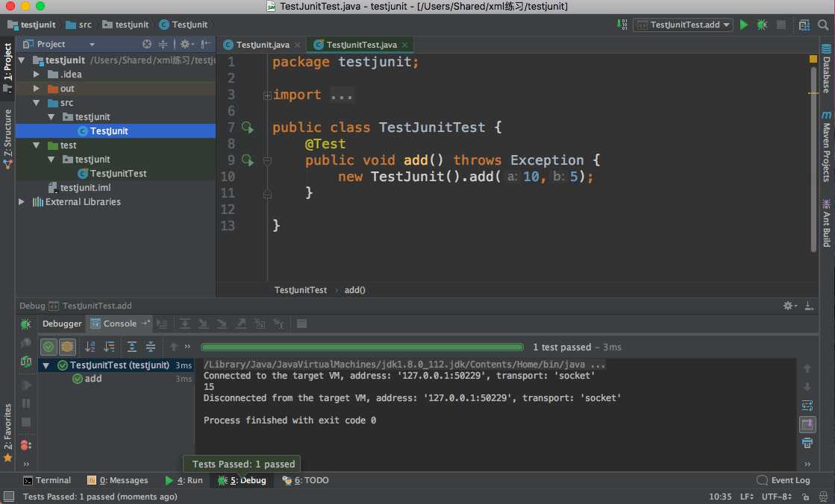Expand all test results icon
The image size is (835, 504).
(x=131, y=347)
